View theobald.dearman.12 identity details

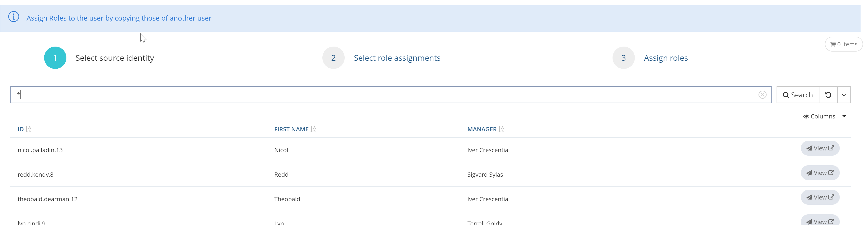pyautogui.click(x=819, y=198)
